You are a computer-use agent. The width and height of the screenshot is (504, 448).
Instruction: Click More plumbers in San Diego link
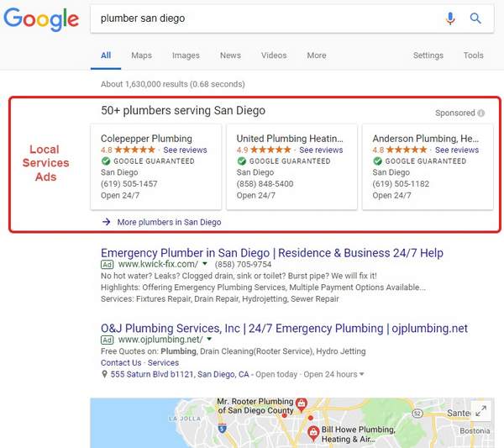click(169, 222)
